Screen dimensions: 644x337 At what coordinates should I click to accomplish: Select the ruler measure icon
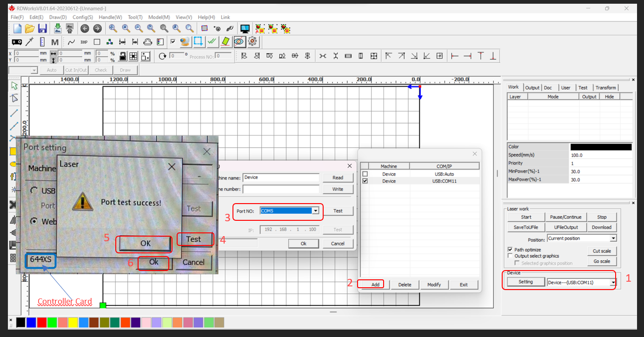click(x=42, y=42)
